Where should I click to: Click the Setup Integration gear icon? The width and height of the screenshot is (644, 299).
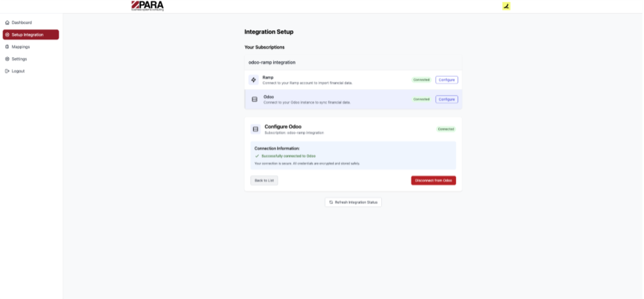(x=8, y=34)
